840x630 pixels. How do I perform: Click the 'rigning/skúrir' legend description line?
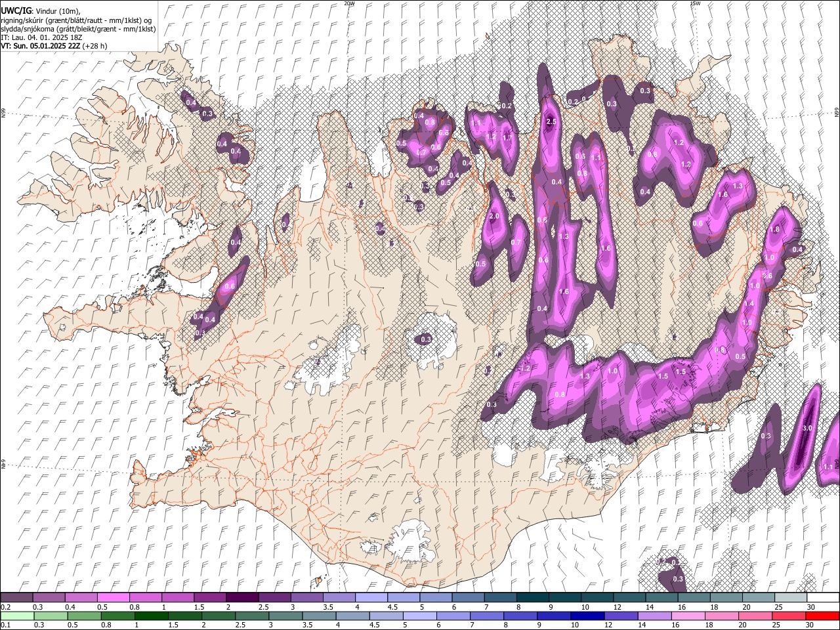tap(76, 20)
